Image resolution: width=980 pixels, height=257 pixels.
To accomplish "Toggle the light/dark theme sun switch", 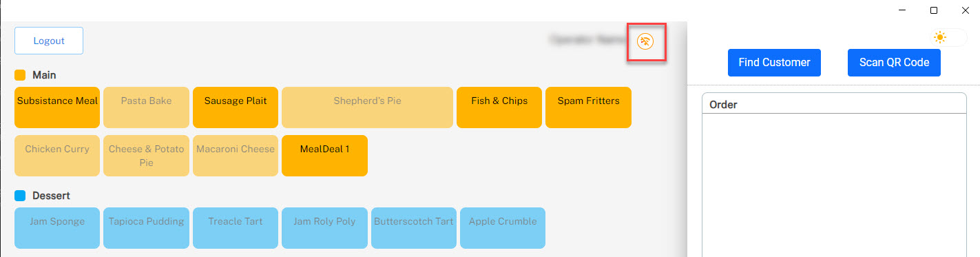I will point(948,38).
